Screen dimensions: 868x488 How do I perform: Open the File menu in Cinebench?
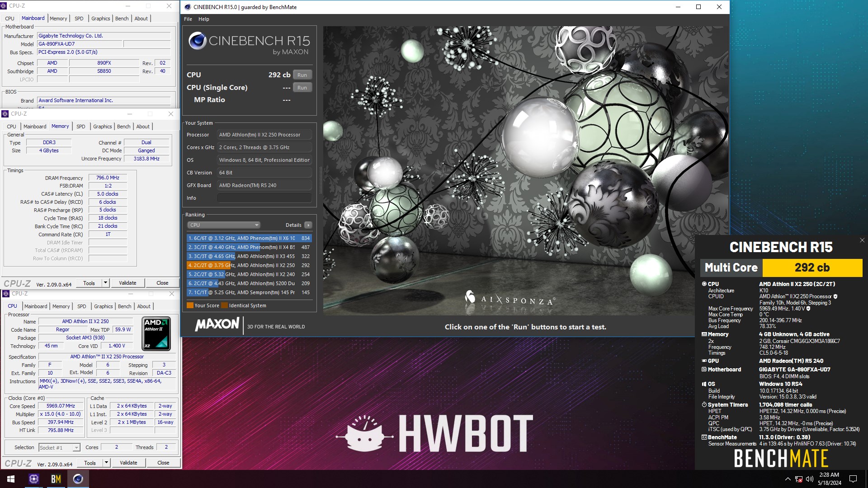click(188, 19)
